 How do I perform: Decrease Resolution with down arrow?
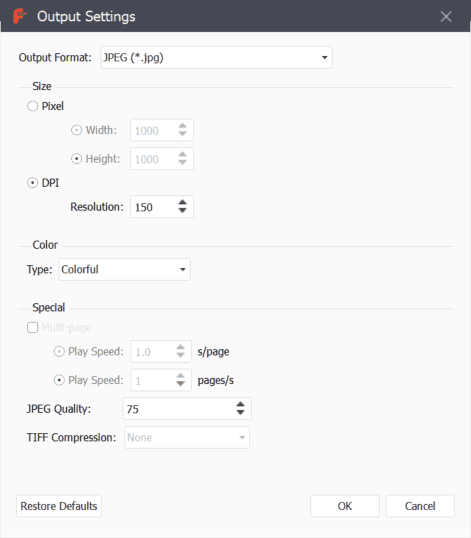(182, 211)
